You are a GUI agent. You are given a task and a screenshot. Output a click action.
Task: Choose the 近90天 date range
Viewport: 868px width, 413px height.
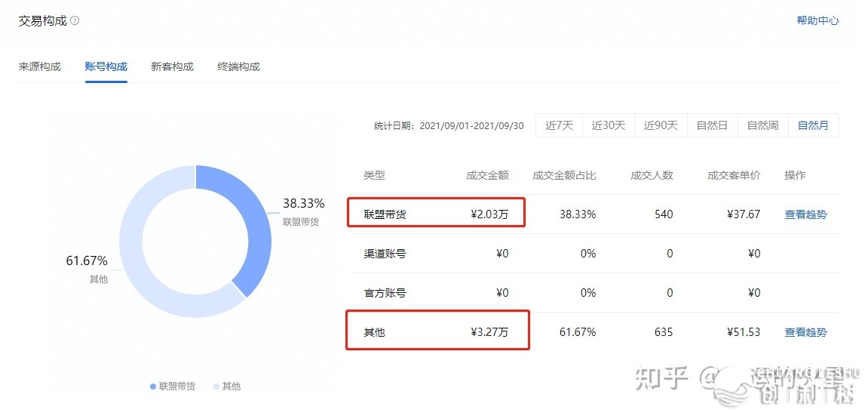[x=661, y=125]
